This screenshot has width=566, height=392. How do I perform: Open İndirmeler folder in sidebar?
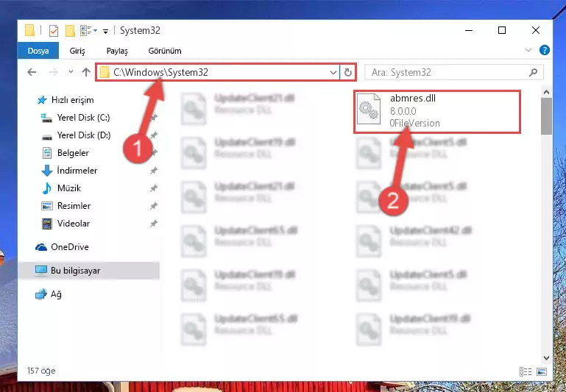click(77, 170)
